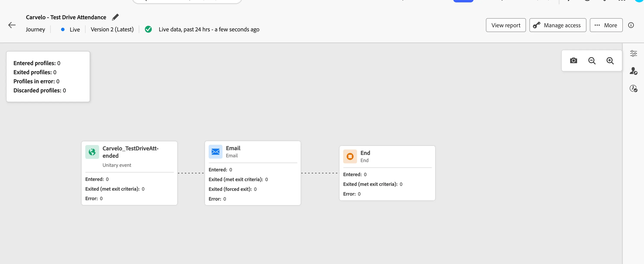Click Discarded profiles: 0 line

[x=39, y=90]
